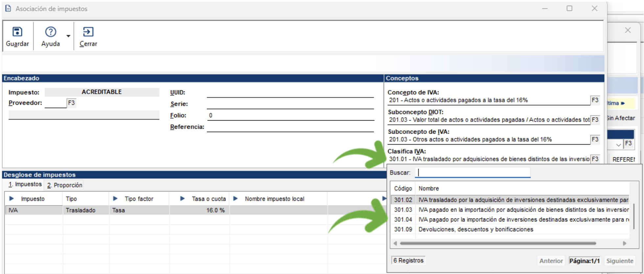644x274 pixels.
Task: Open F3 lookup for Subconcepto de IVA
Action: coord(595,140)
